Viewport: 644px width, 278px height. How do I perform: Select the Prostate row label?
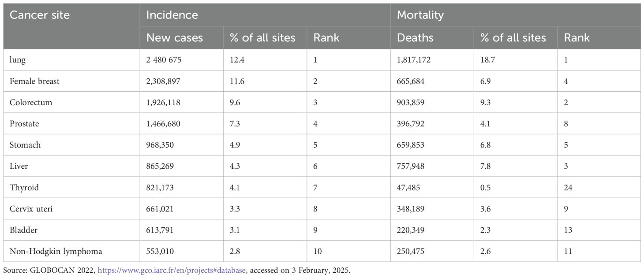coord(24,124)
